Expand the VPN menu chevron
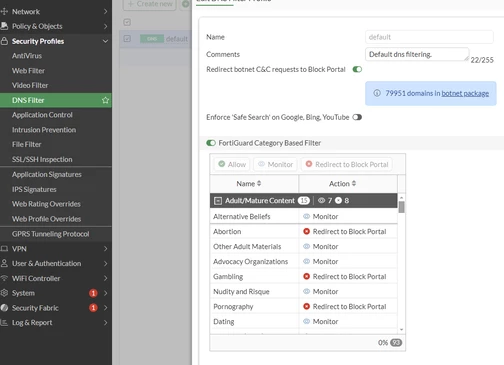This screenshot has width=504, height=365. [105, 249]
